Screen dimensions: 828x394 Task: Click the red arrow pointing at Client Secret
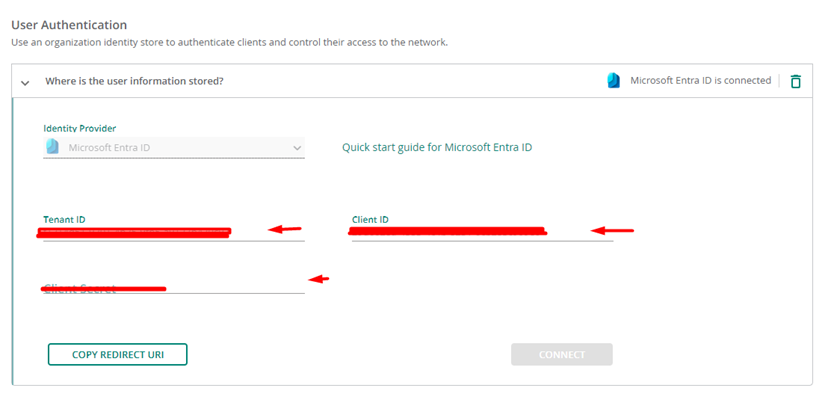pyautogui.click(x=319, y=279)
